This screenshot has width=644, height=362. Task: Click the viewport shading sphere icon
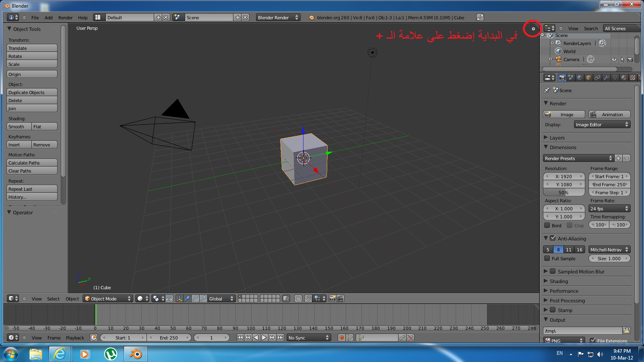pos(142,298)
